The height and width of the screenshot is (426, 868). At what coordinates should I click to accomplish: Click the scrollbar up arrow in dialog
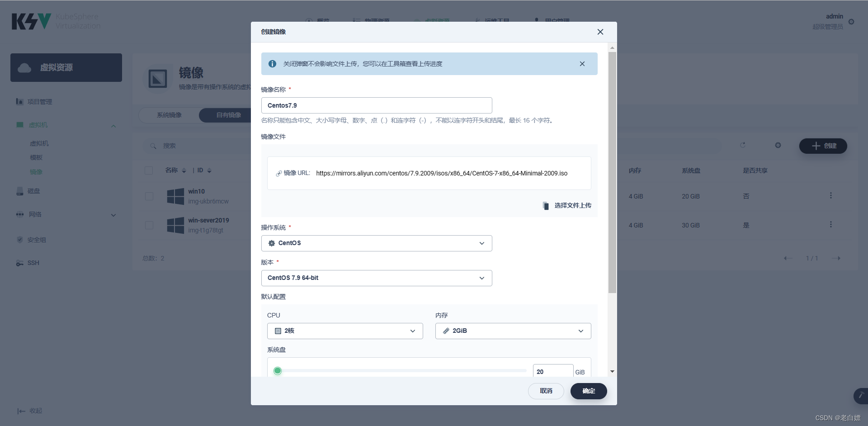(612, 47)
